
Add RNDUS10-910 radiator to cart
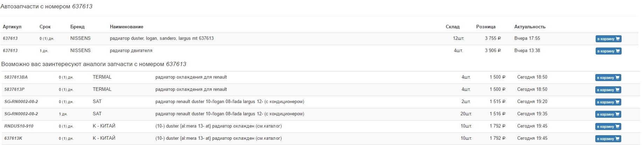point(608,126)
